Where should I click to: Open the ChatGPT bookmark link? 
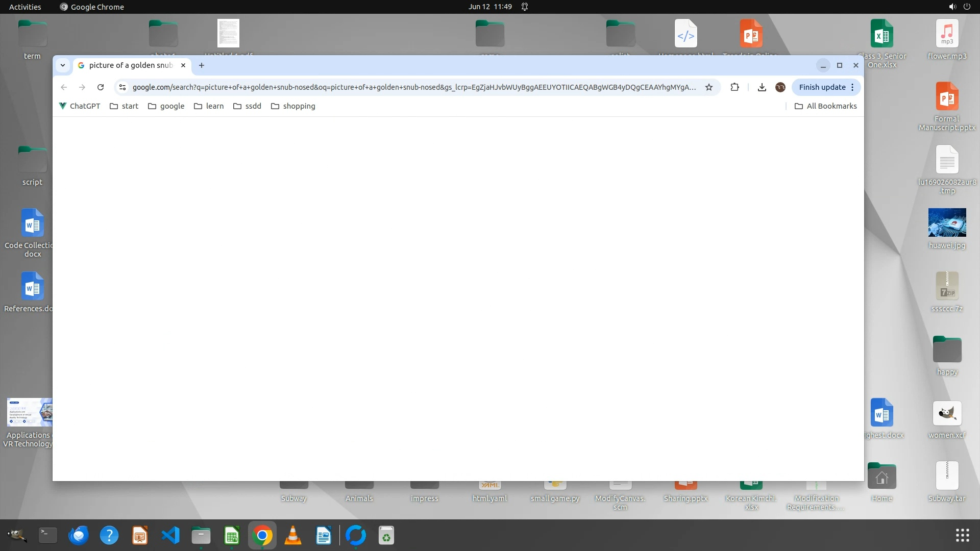coord(80,106)
